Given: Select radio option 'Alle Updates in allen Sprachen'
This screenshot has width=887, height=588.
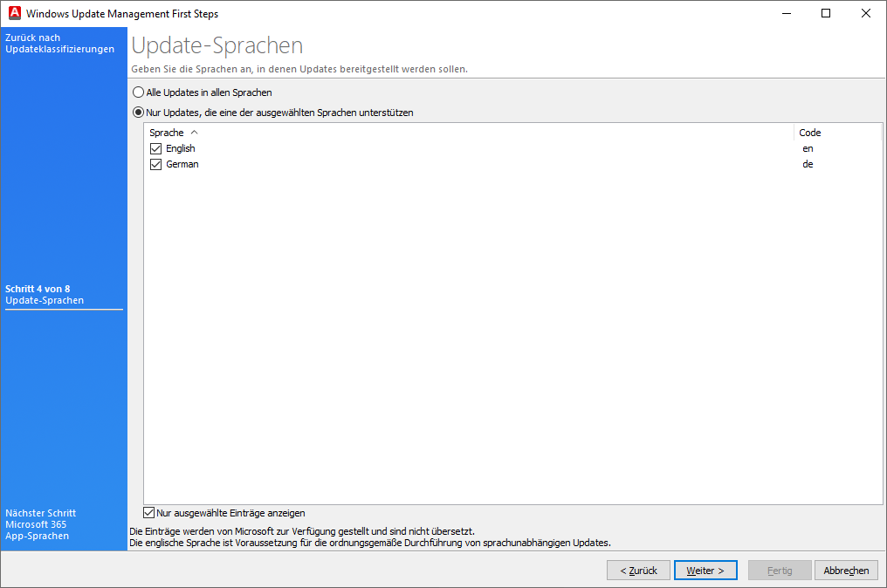Looking at the screenshot, I should pos(138,92).
